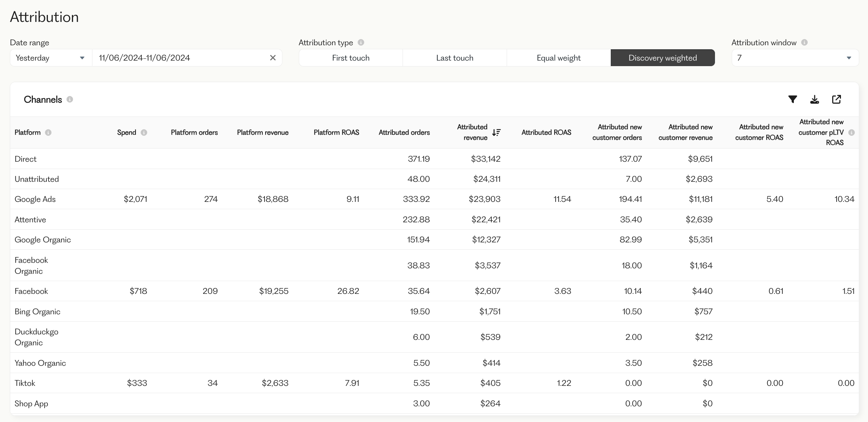Expand the Attribution window dropdown

795,58
